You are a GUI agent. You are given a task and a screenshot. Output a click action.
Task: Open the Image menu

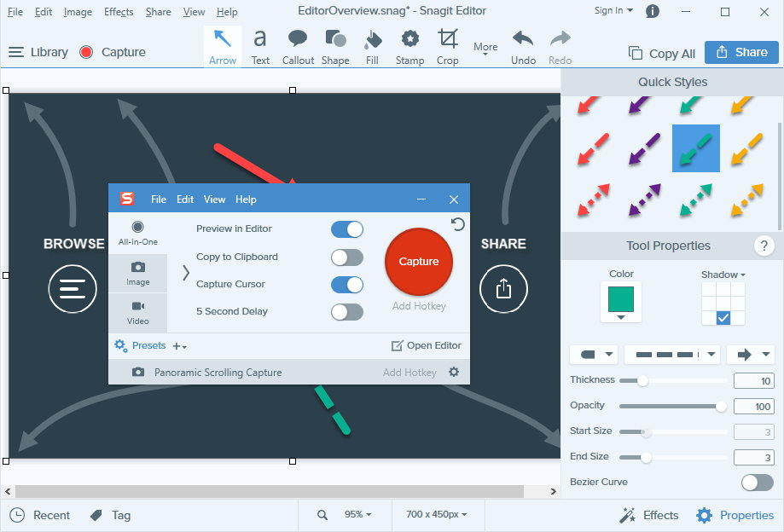tap(78, 11)
